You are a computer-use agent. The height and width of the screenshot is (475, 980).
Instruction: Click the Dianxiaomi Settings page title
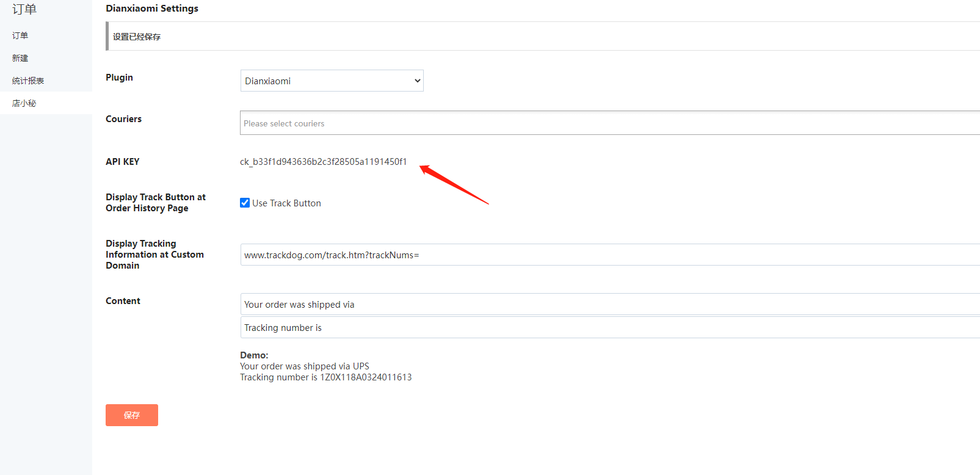coord(152,9)
